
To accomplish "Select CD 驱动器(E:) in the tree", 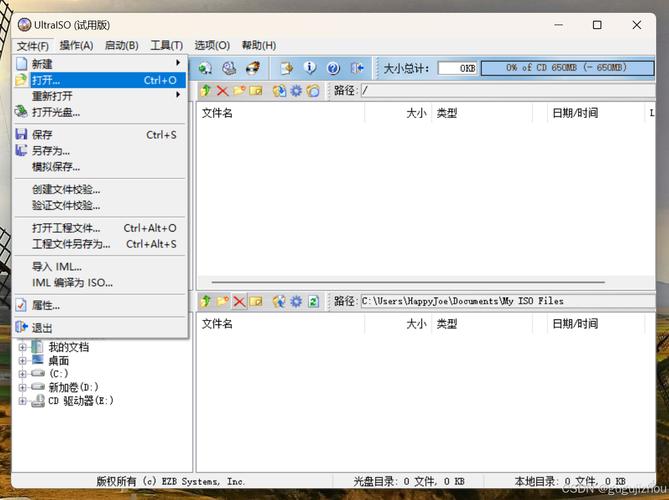I will (x=81, y=401).
